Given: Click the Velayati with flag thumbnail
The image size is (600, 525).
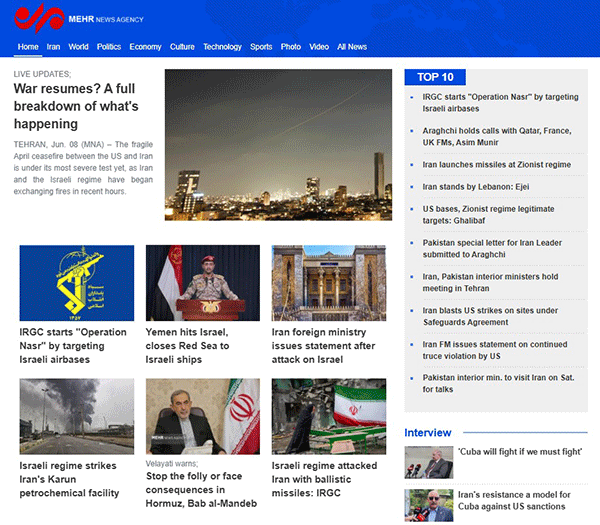Looking at the screenshot, I should [x=203, y=416].
